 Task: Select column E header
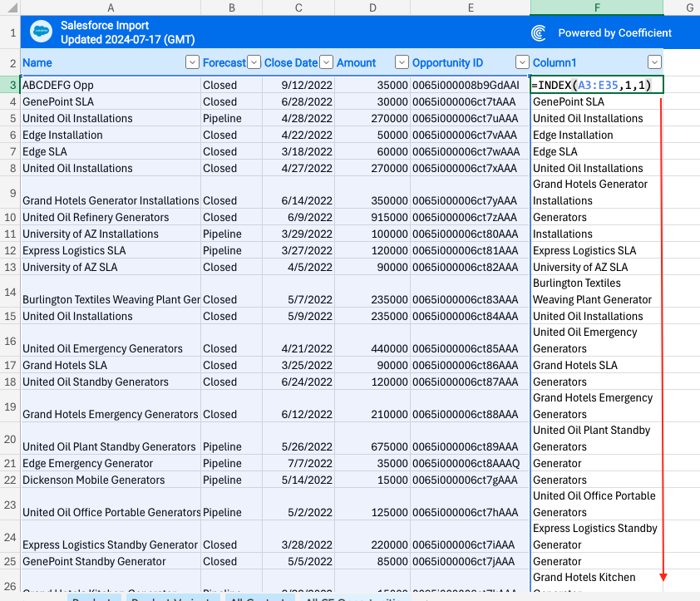[x=471, y=7]
